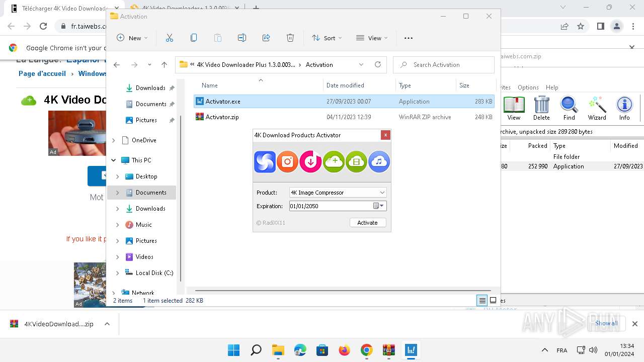Open the WinRAR Options menu
This screenshot has height=362, width=644.
(x=528, y=87)
